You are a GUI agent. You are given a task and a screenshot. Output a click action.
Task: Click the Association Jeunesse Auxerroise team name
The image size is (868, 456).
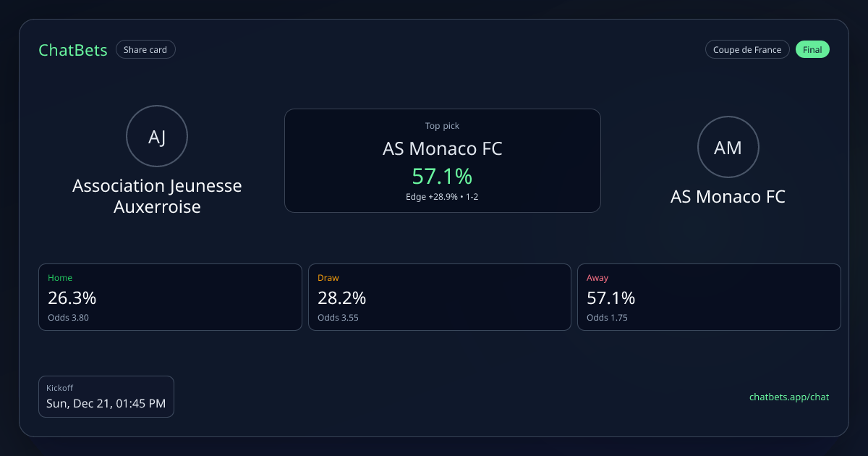tap(157, 196)
